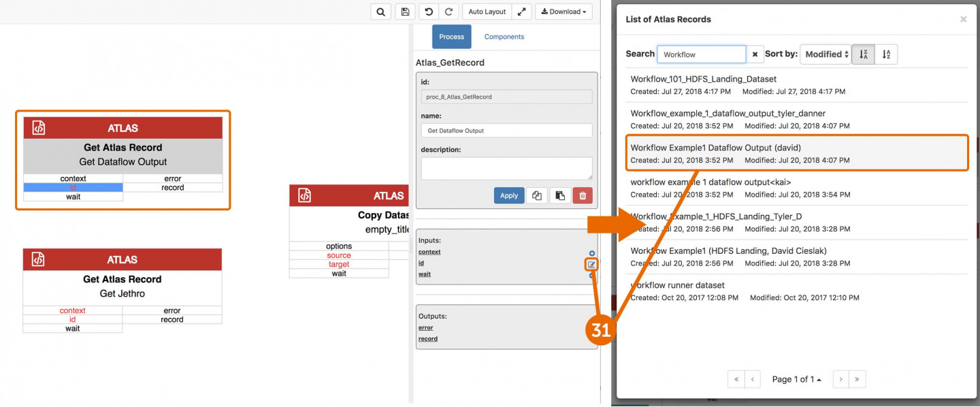Click the name field containing Get Dataflow Output
The height and width of the screenshot is (407, 980).
[x=506, y=131]
